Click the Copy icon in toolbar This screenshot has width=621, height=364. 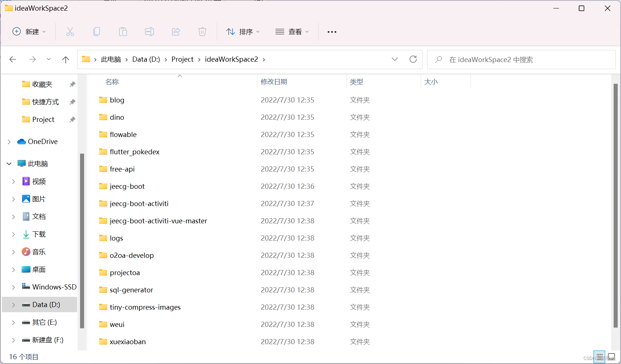point(97,32)
